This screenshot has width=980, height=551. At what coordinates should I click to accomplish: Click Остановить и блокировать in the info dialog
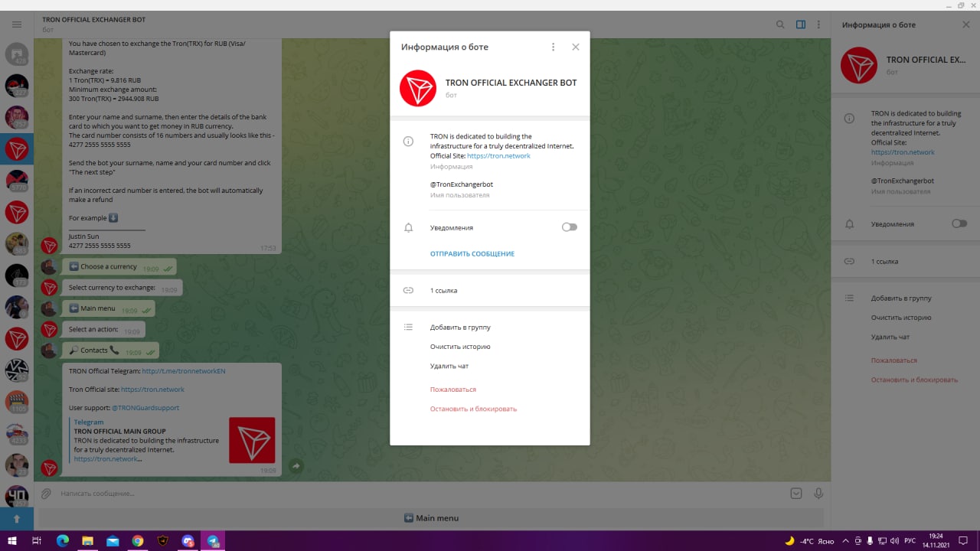(x=473, y=409)
